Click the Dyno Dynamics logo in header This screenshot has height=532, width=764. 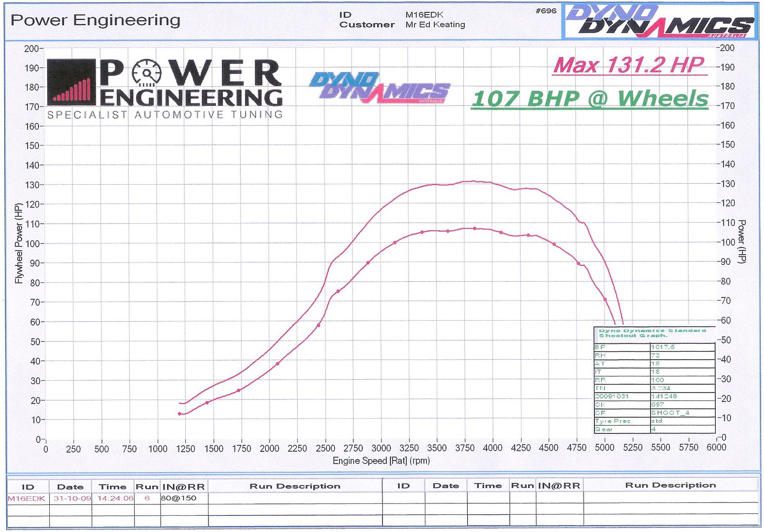660,21
